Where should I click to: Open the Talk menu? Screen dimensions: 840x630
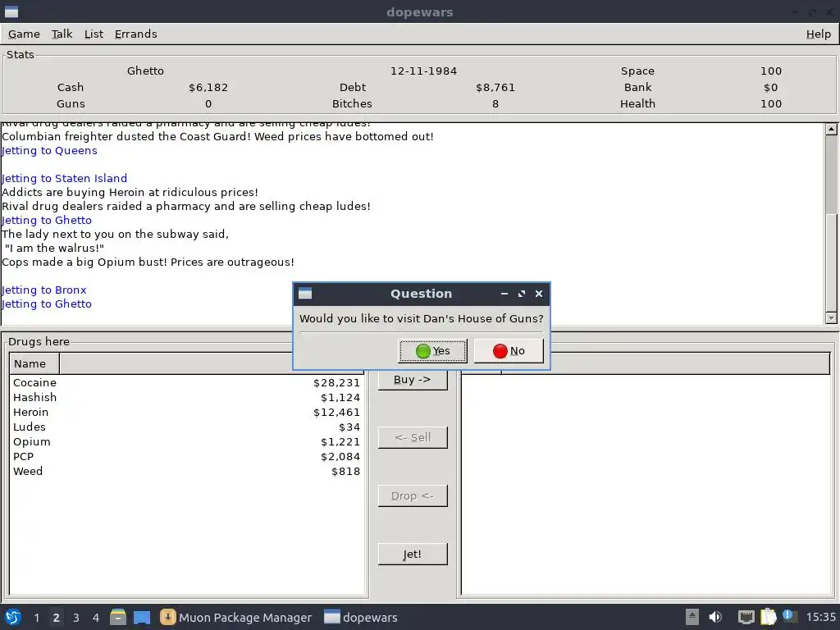[x=62, y=34]
